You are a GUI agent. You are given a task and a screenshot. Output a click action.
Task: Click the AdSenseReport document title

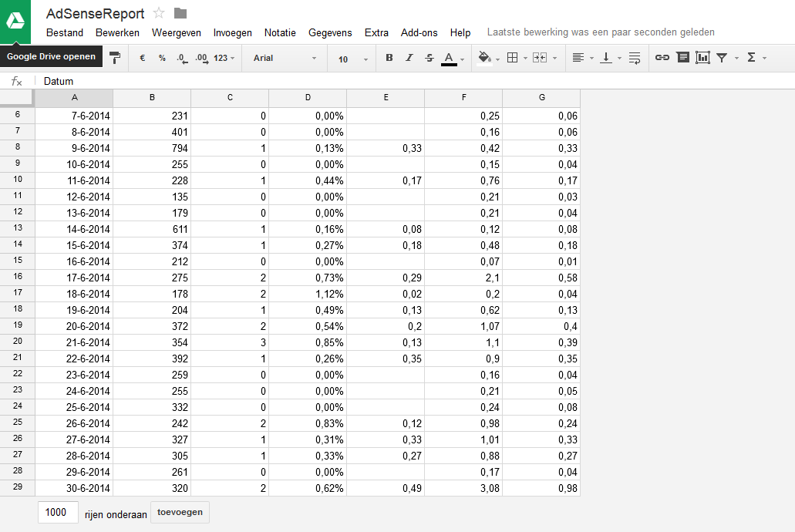click(96, 13)
